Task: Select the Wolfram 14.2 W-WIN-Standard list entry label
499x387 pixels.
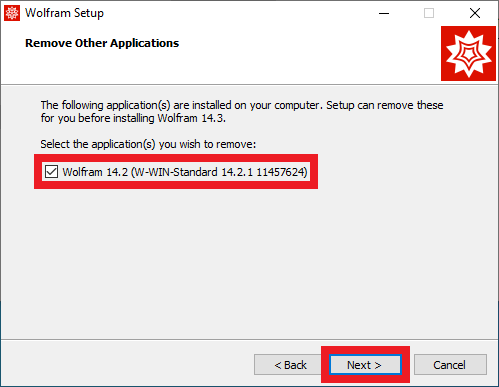Action: point(185,172)
